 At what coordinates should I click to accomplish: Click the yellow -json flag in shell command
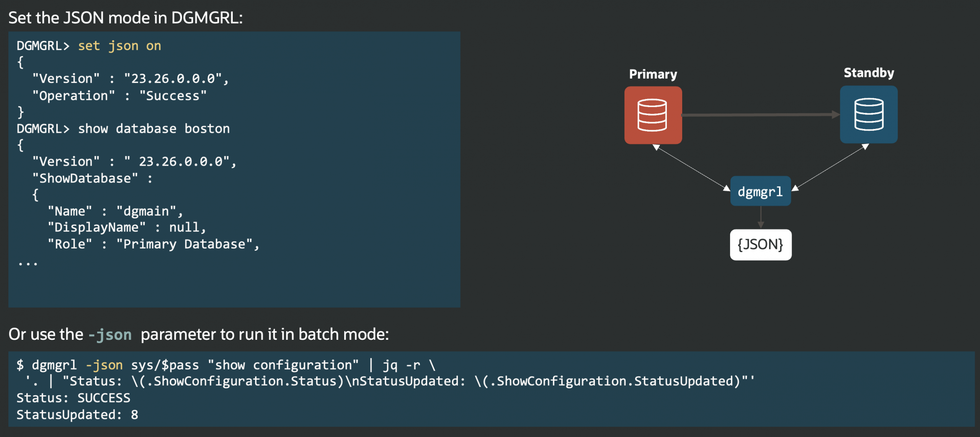pos(104,365)
